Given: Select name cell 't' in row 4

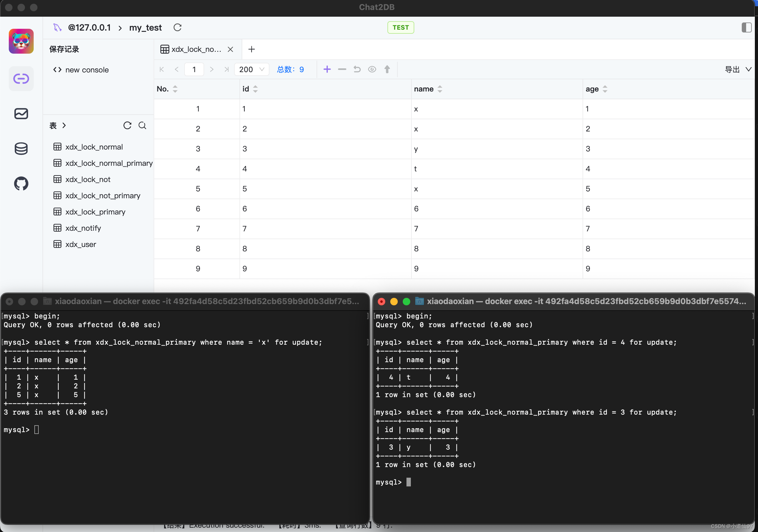Looking at the screenshot, I should pyautogui.click(x=497, y=169).
